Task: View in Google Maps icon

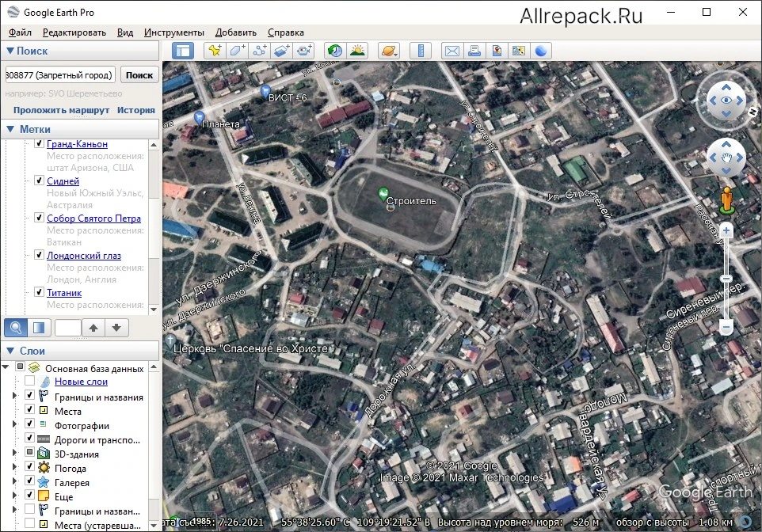Action: (x=519, y=51)
